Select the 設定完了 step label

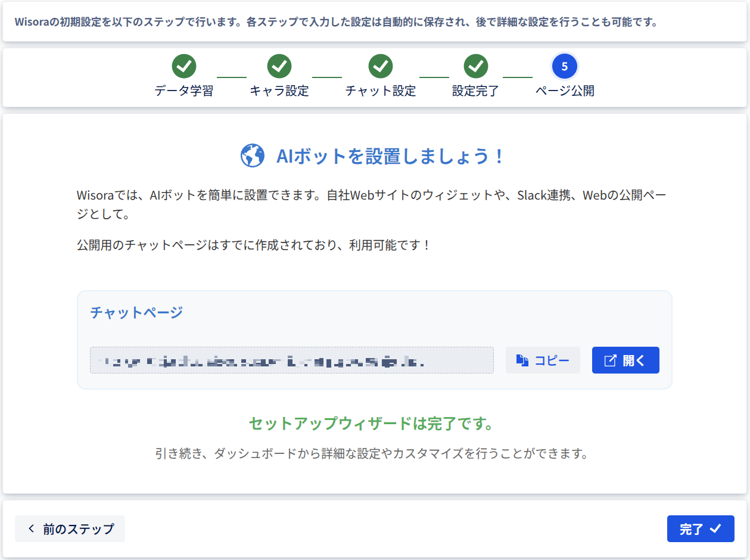click(x=475, y=91)
